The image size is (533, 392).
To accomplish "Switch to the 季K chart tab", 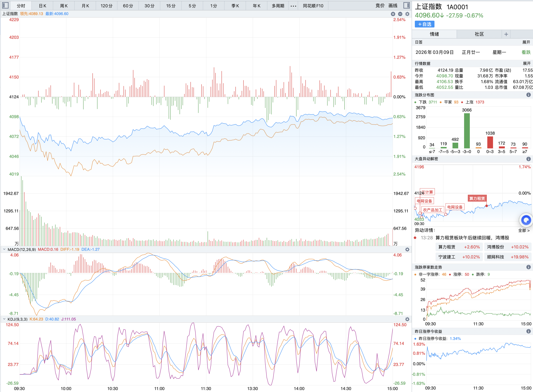I will [235, 6].
